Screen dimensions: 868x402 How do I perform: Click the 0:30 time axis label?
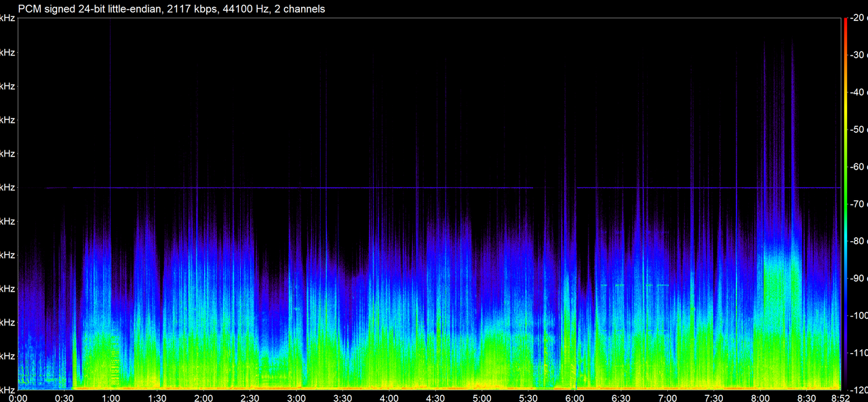(64, 397)
